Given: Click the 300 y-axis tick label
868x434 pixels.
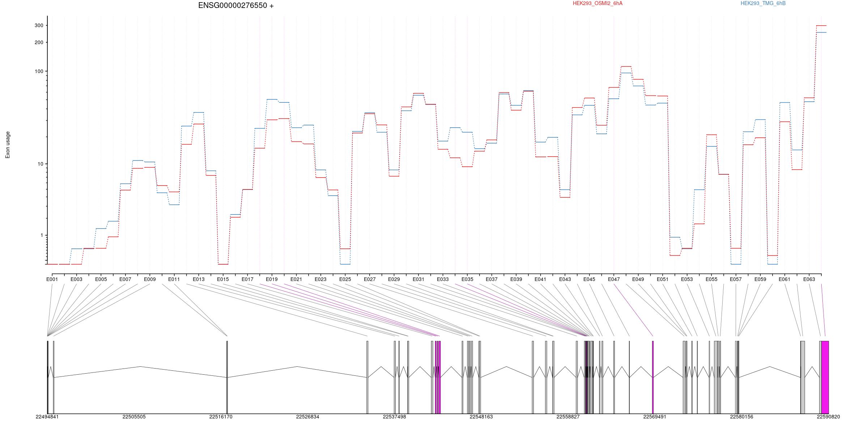Looking at the screenshot, I should [x=39, y=25].
